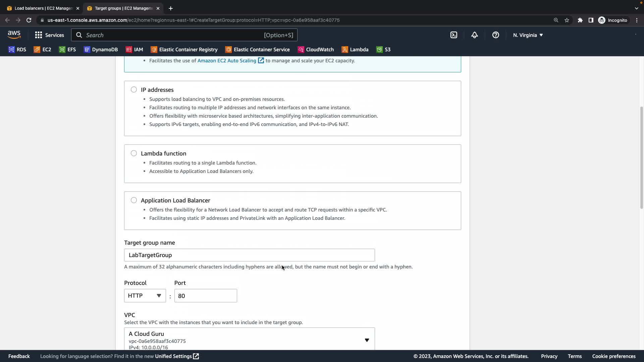The width and height of the screenshot is (644, 362).
Task: Open the Amazon EC2 Auto Scaling link
Action: [x=227, y=60]
